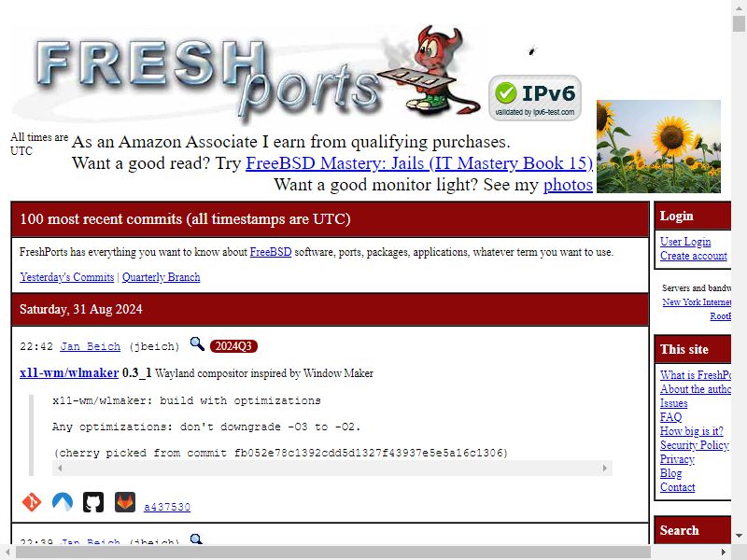Screen dimensions: 747x560
Task: Open the GitLab fox icon
Action: click(125, 502)
